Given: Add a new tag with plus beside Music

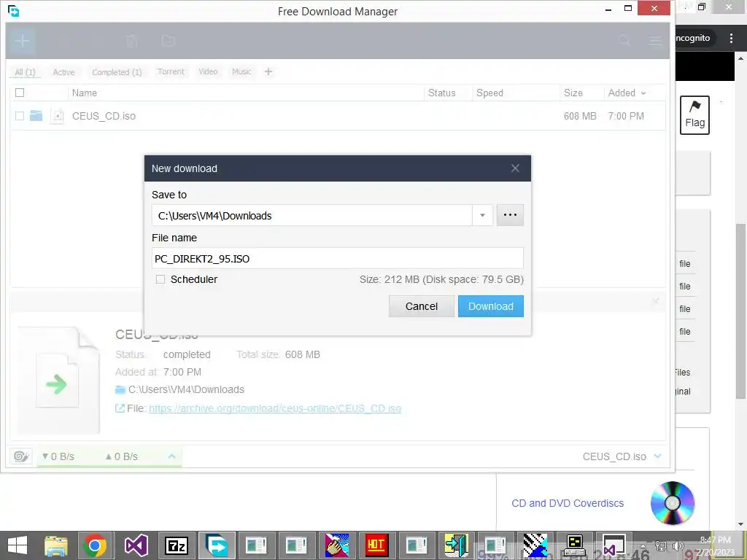Looking at the screenshot, I should tap(268, 71).
